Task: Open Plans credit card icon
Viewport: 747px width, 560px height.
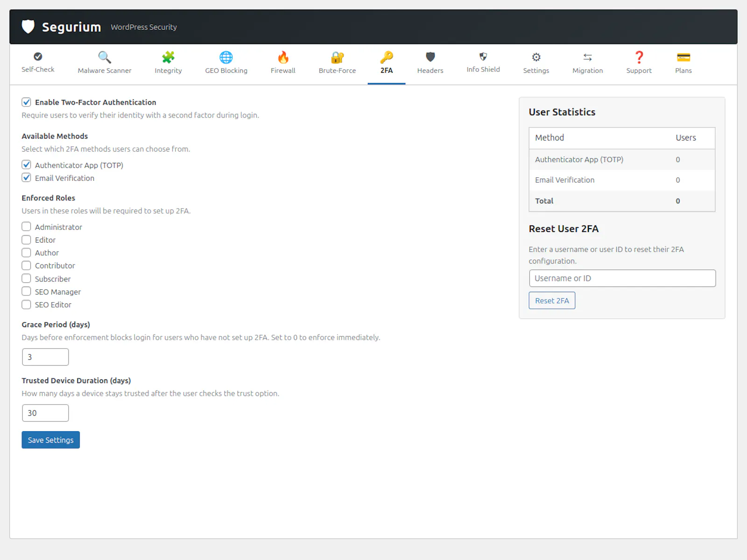Action: [684, 57]
